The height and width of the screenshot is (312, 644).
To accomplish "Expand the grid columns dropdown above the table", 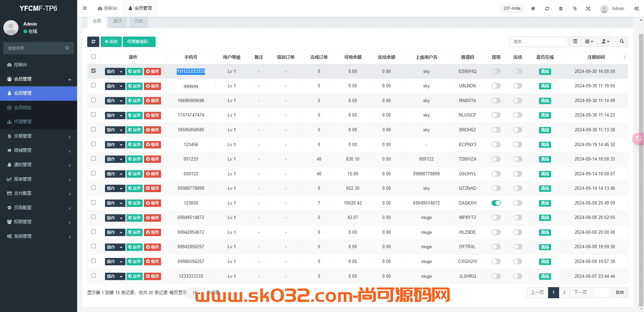I will [x=589, y=42].
